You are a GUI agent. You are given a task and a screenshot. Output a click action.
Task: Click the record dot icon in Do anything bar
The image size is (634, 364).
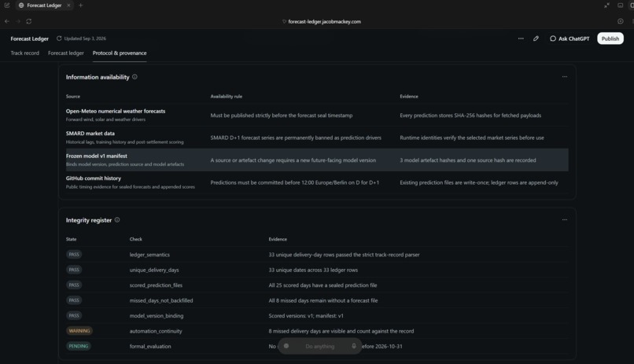pyautogui.click(x=286, y=346)
